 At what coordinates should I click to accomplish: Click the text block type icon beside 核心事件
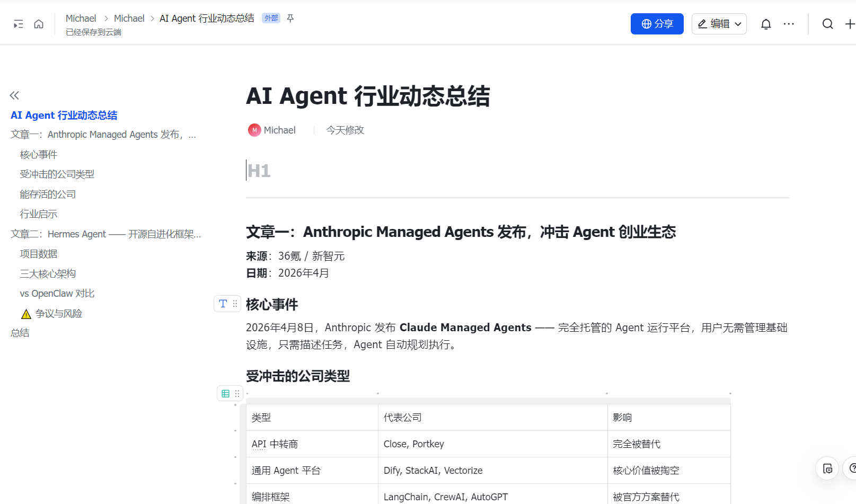pos(223,304)
